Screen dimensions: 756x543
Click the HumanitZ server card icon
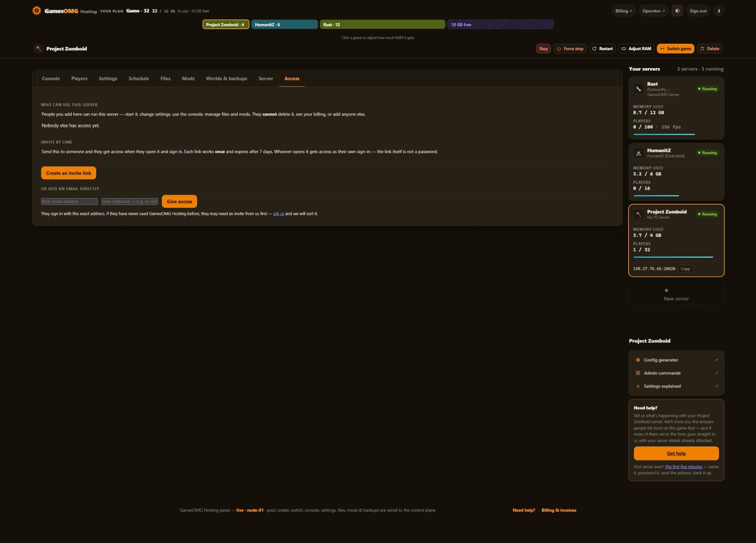point(638,153)
